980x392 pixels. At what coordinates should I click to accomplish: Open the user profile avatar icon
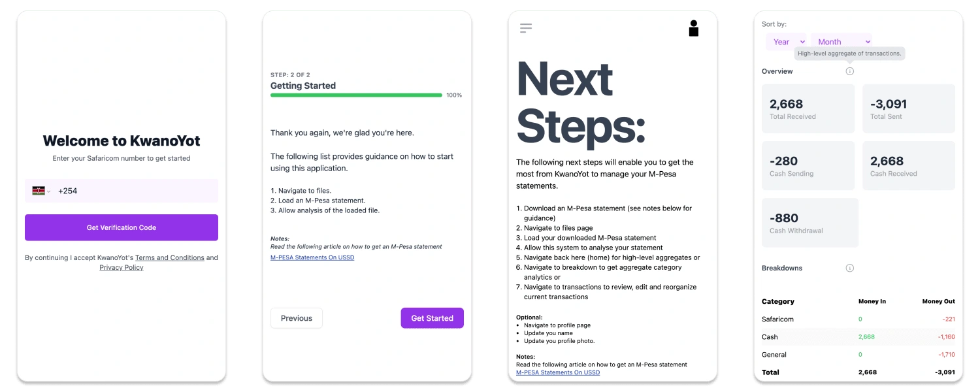click(x=694, y=28)
